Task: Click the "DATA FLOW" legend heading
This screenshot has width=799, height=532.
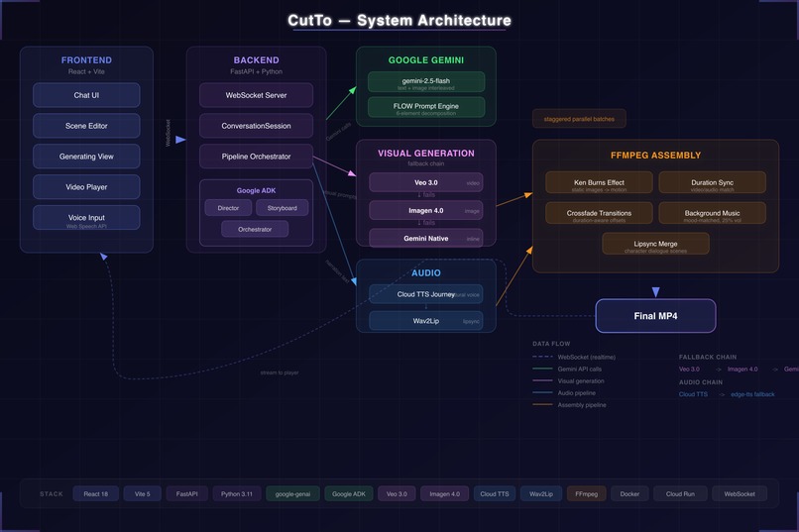Action: tap(551, 344)
